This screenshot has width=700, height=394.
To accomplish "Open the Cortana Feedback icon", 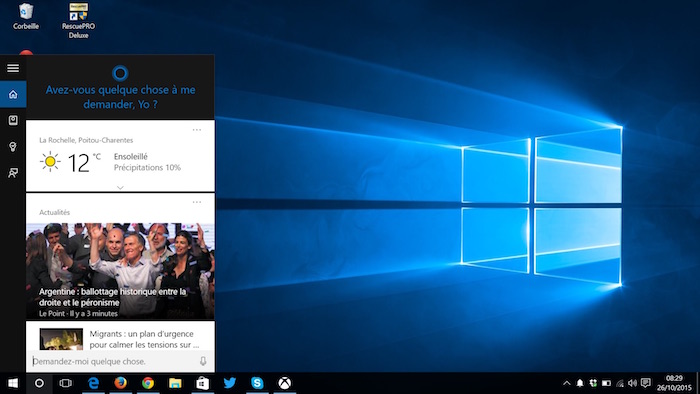I will pos(13,173).
